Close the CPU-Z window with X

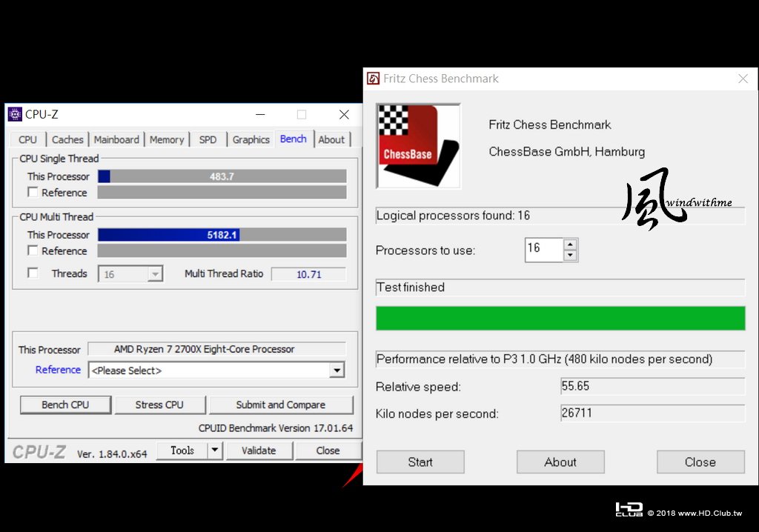(344, 115)
